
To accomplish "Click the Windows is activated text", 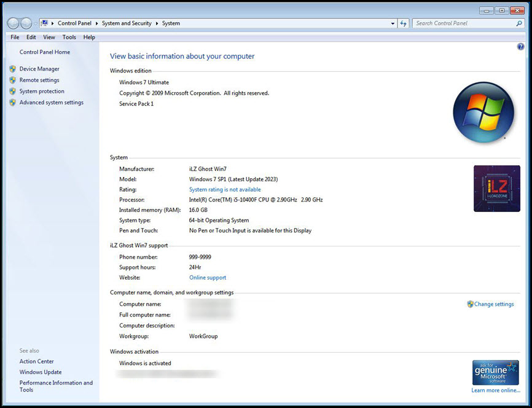I will point(145,363).
